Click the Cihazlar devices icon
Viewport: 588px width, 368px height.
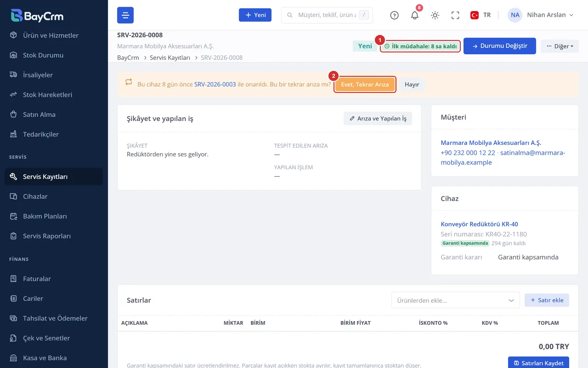[14, 196]
